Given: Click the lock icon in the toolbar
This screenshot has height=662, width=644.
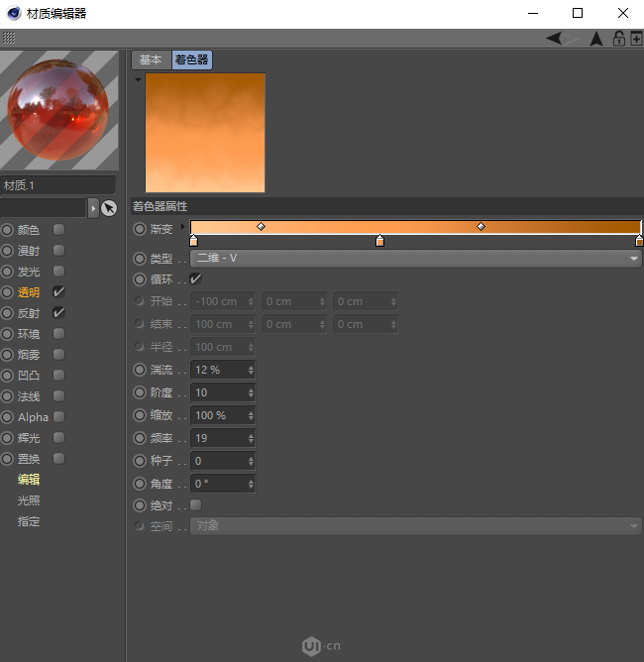Looking at the screenshot, I should click(618, 39).
